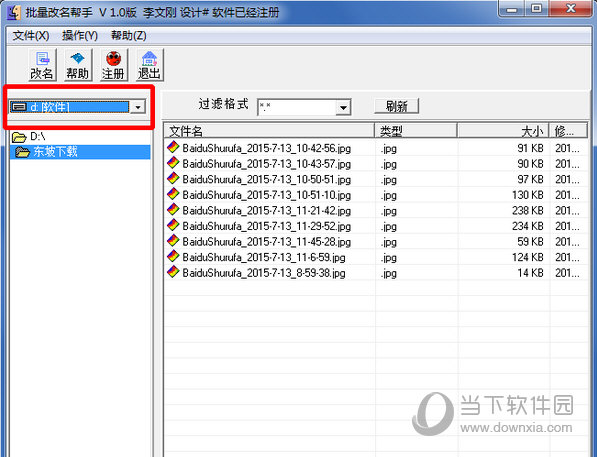Select file BaiduShurufa_2015-7-13_8-59-38.jpg
597x457 pixels.
[x=264, y=273]
